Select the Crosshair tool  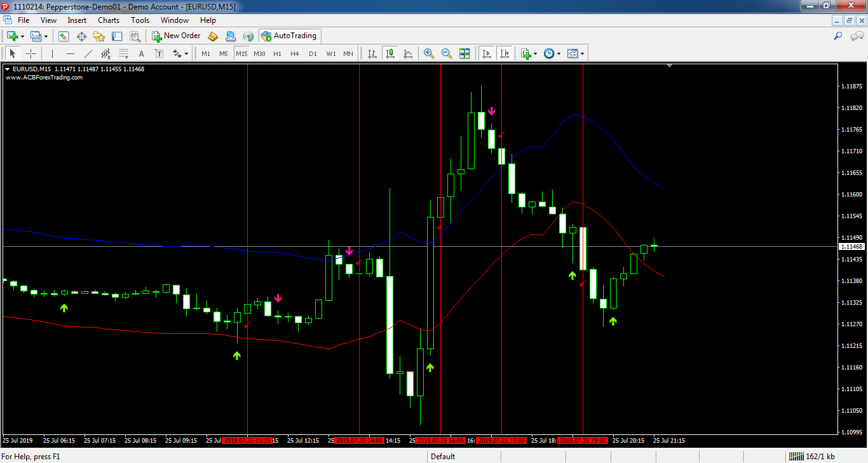tap(31, 54)
